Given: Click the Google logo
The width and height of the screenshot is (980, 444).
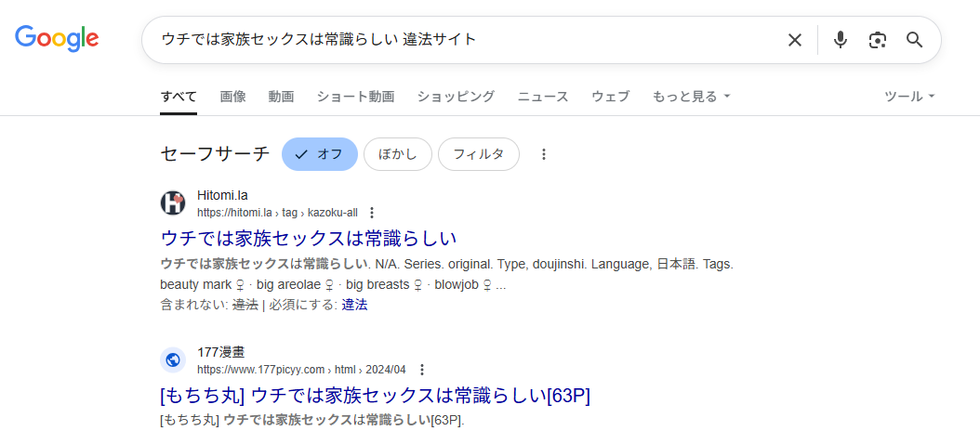Looking at the screenshot, I should (57, 38).
